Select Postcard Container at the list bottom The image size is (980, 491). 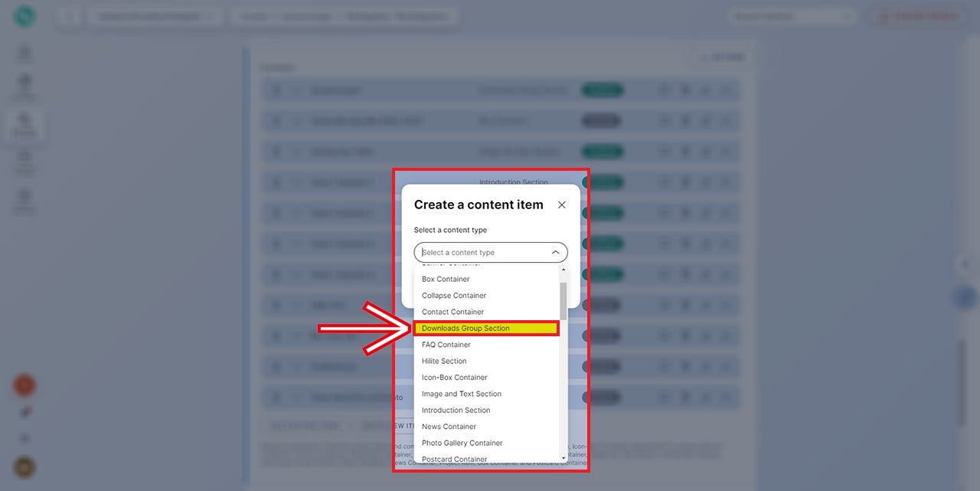click(454, 459)
